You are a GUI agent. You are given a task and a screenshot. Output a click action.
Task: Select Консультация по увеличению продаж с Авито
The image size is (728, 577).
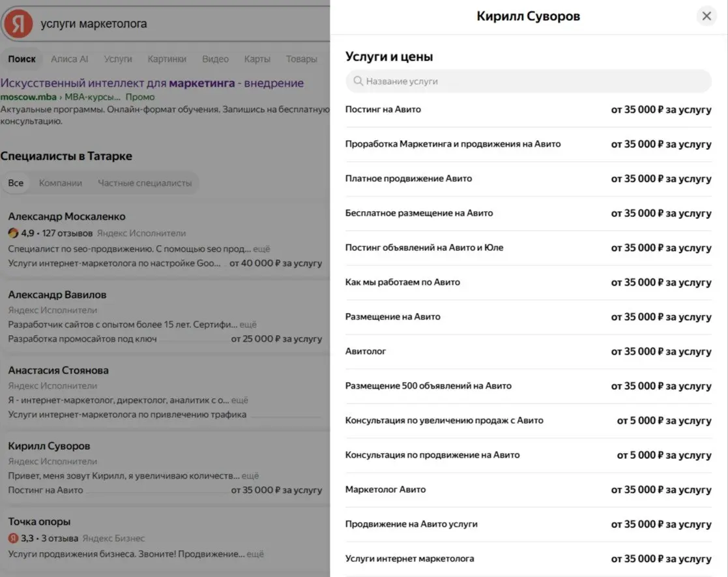pos(529,421)
